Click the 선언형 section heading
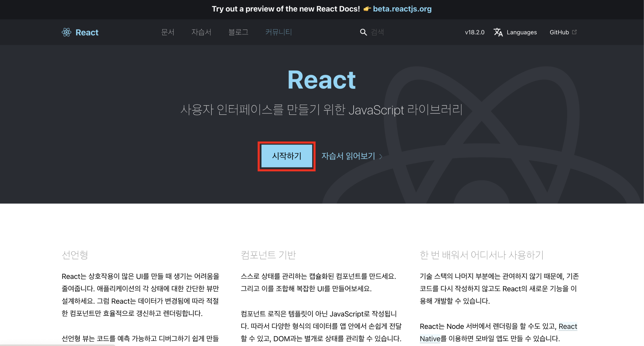 coord(75,255)
